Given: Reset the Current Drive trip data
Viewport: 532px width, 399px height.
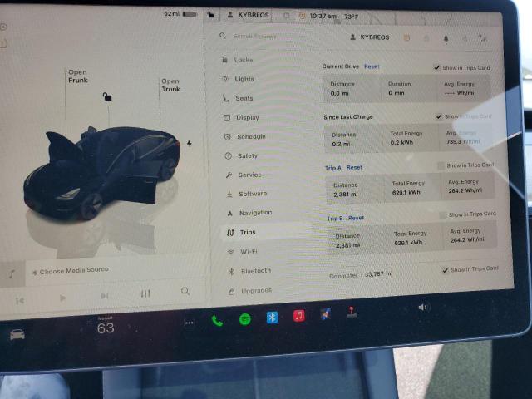Looking at the screenshot, I should [372, 66].
